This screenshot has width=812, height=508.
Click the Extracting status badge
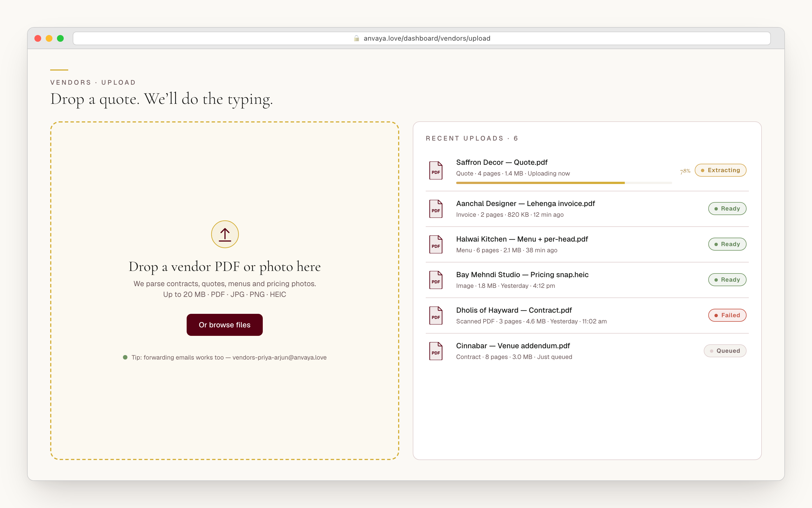[x=720, y=170]
